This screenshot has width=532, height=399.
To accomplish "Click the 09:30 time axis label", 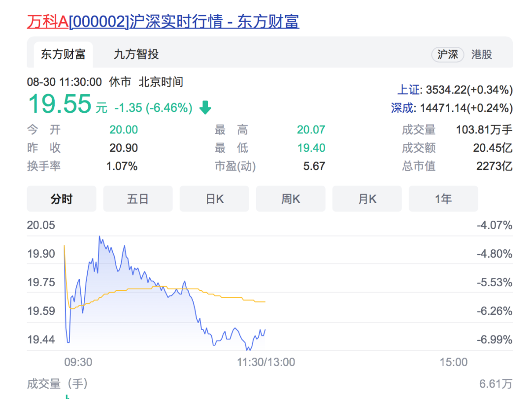I will pyautogui.click(x=78, y=363).
